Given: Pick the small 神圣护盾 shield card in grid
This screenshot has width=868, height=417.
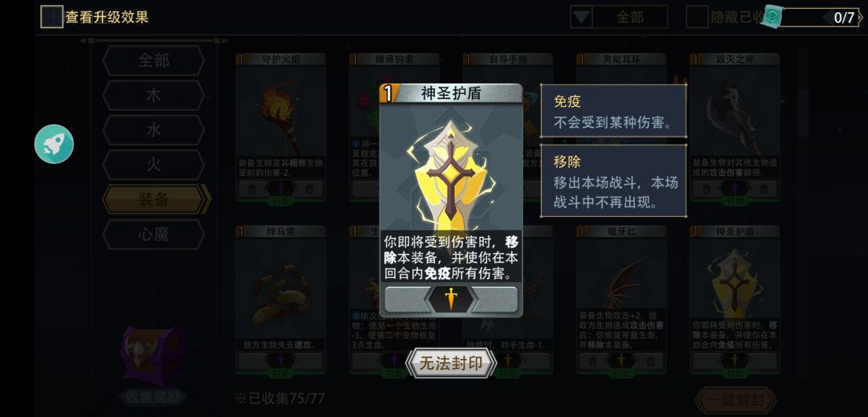Looking at the screenshot, I should 735,299.
